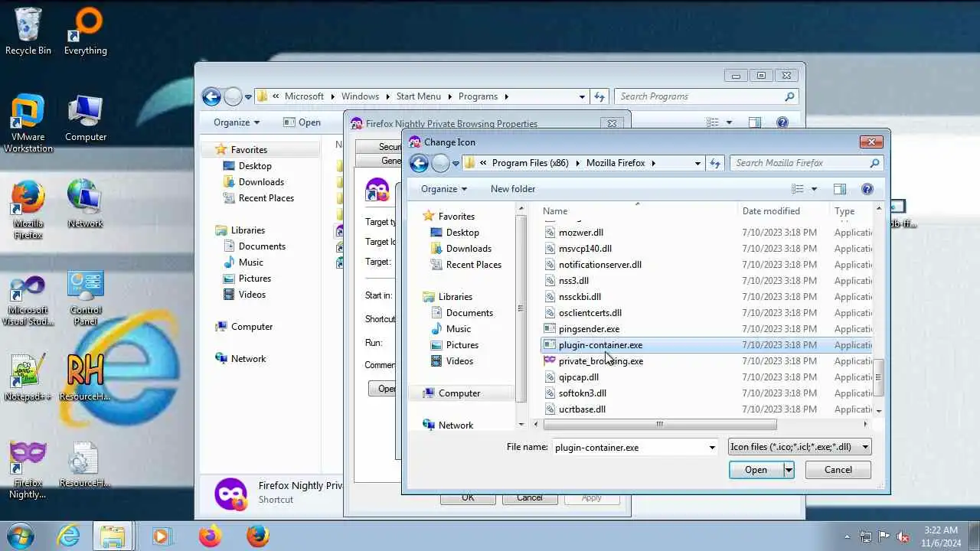Screen dimensions: 980x551
Task: Expand Programs breadcrumb arrow in Explorer window
Action: coord(506,96)
